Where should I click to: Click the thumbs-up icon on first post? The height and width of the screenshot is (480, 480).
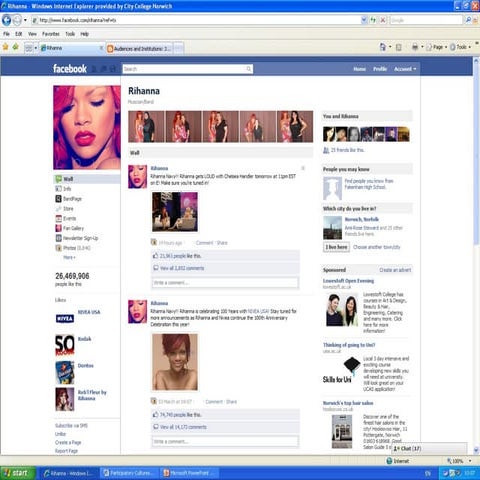coord(155,256)
